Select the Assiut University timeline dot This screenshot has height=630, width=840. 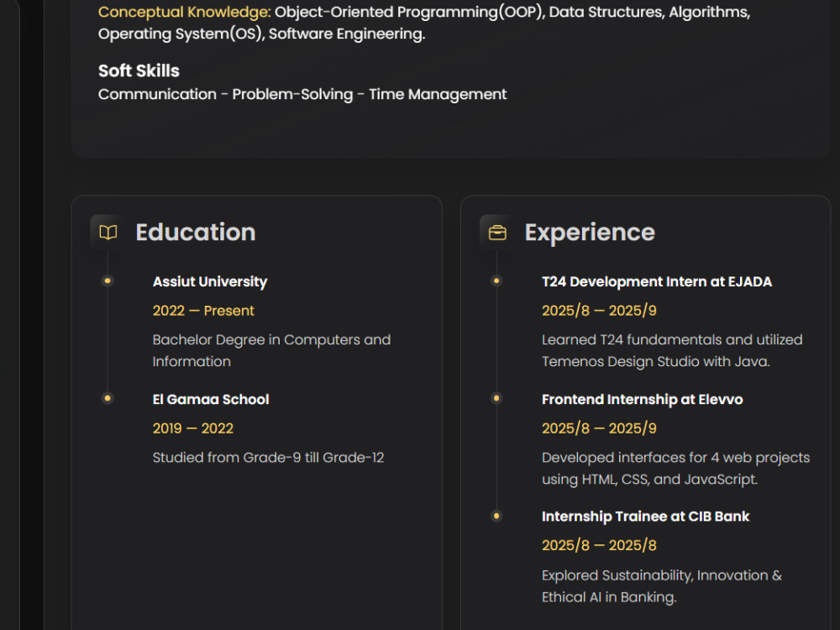(x=108, y=281)
